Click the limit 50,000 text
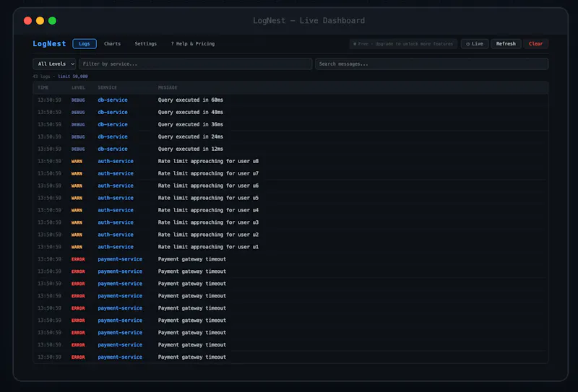Viewport: 578px width, 392px height. click(73, 77)
